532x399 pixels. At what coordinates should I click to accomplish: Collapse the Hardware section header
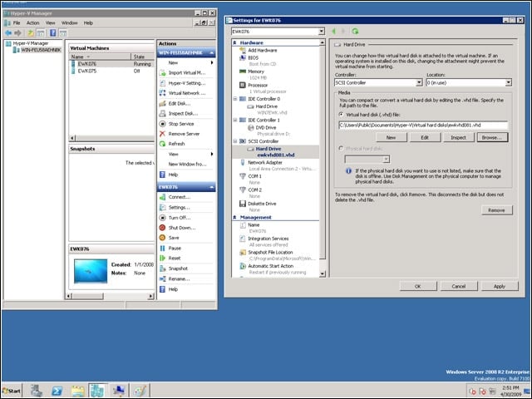coord(234,42)
